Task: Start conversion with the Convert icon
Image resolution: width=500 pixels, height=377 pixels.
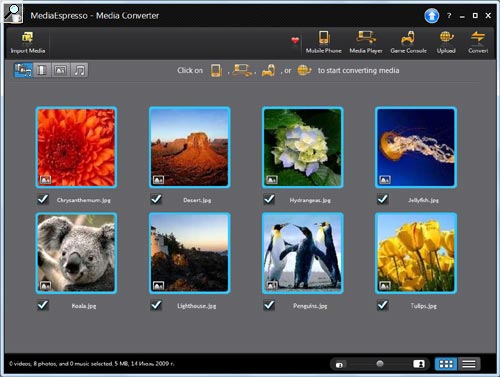Action: [x=478, y=42]
